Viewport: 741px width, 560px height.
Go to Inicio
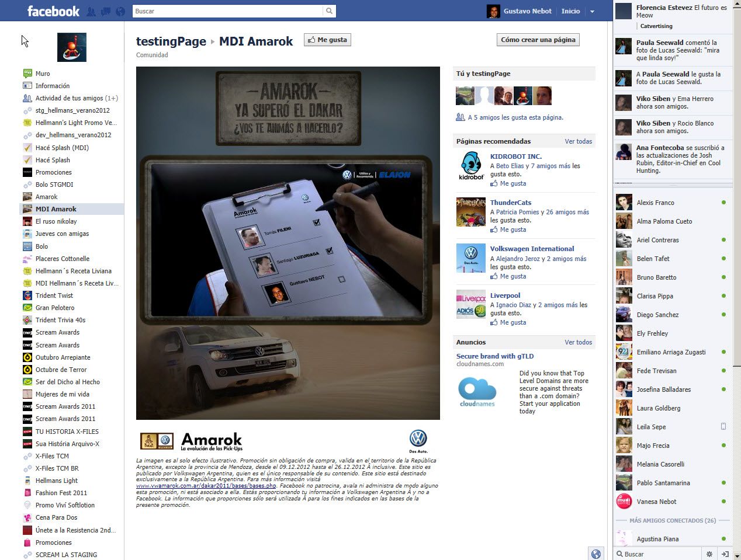point(570,11)
